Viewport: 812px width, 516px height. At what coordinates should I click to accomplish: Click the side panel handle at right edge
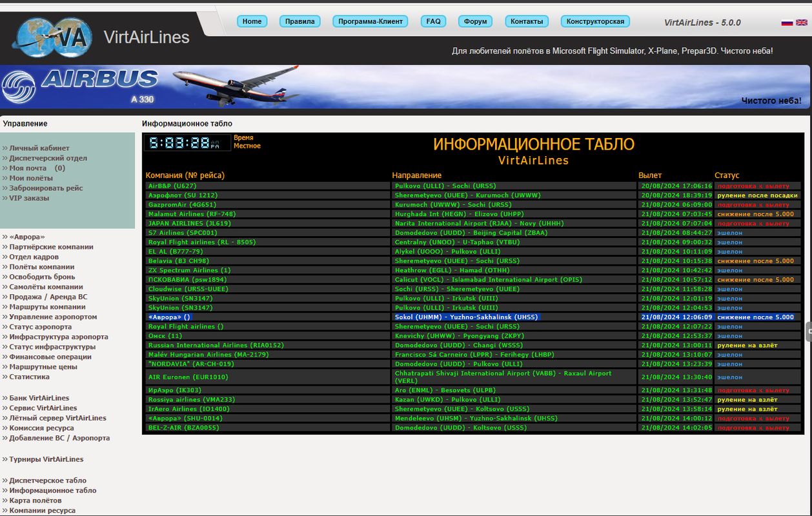(x=809, y=332)
